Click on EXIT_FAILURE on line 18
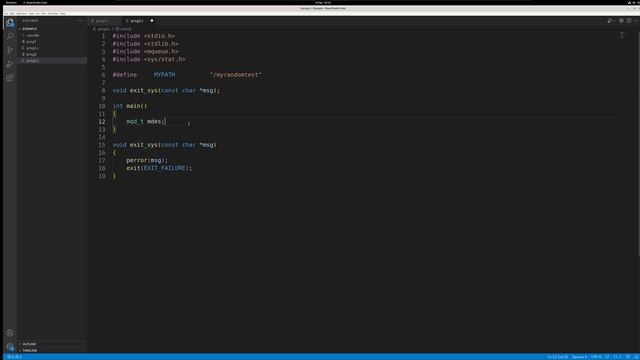 click(164, 168)
